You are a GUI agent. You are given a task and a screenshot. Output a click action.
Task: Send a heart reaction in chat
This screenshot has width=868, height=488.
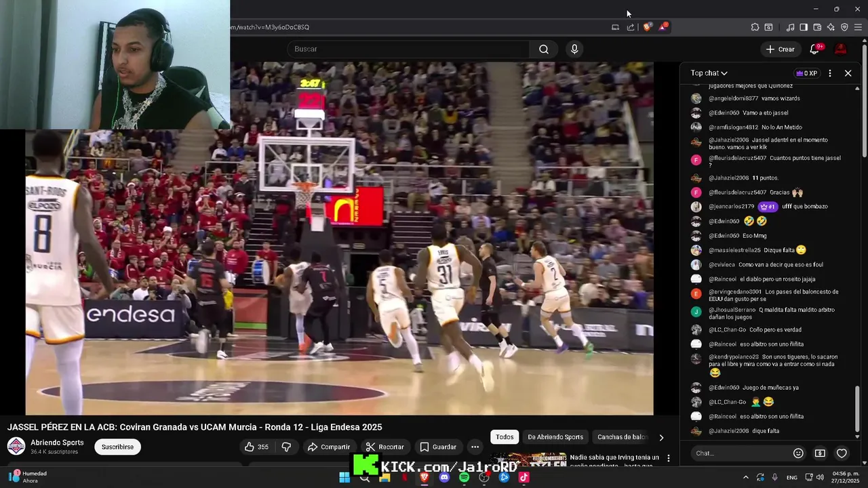click(x=842, y=453)
